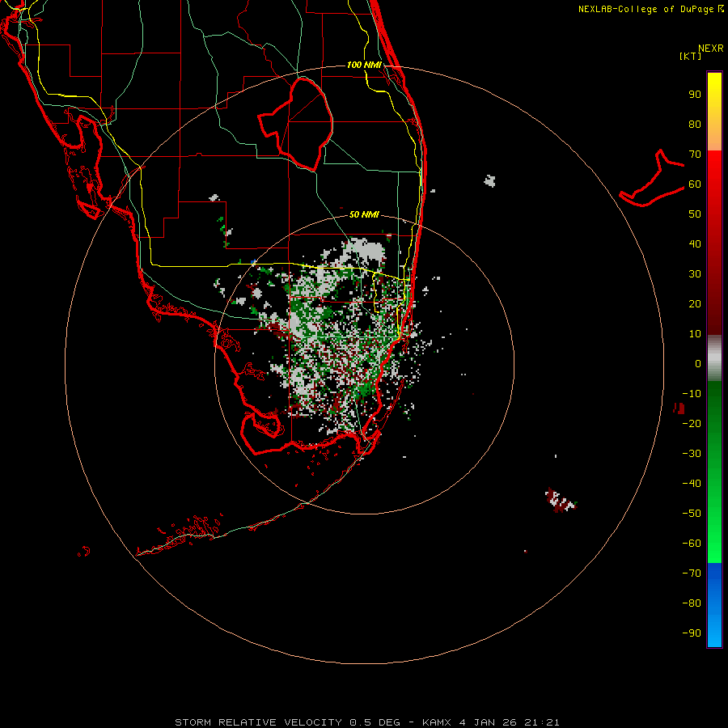Viewport: 728px width, 728px height.
Task: Click the -10 value on the velocity scale
Action: [x=692, y=394]
